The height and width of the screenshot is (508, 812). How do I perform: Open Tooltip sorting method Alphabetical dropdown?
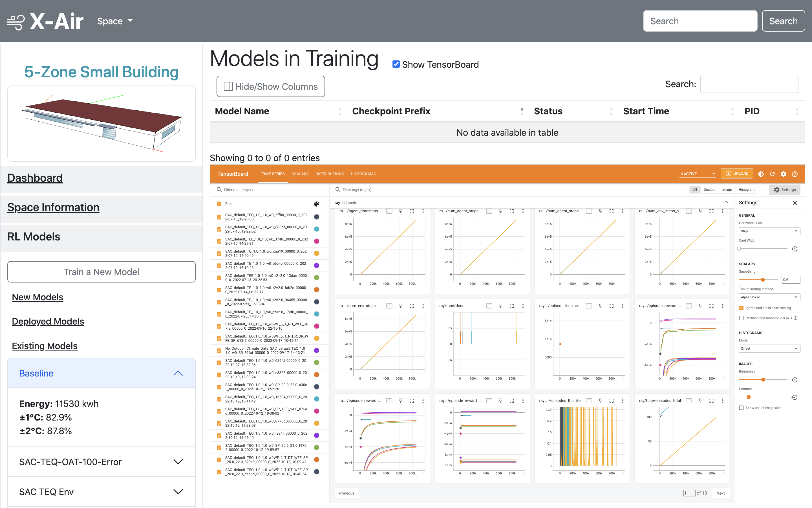coord(769,297)
